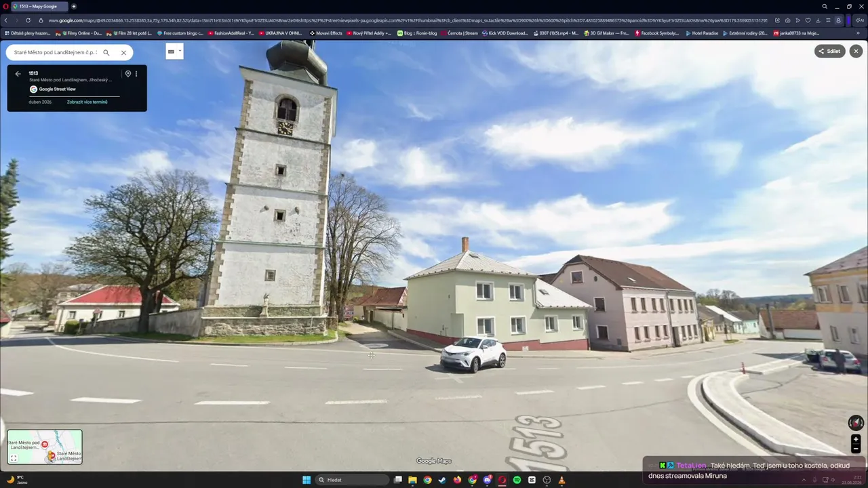The height and width of the screenshot is (488, 868).
Task: Open VLC media player from the taskbar
Action: (561, 480)
